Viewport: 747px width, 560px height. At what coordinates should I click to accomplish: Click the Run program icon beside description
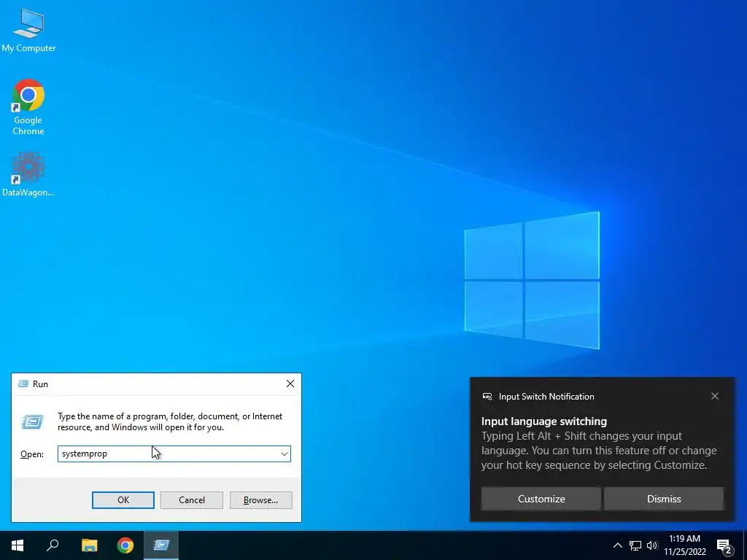coord(32,422)
